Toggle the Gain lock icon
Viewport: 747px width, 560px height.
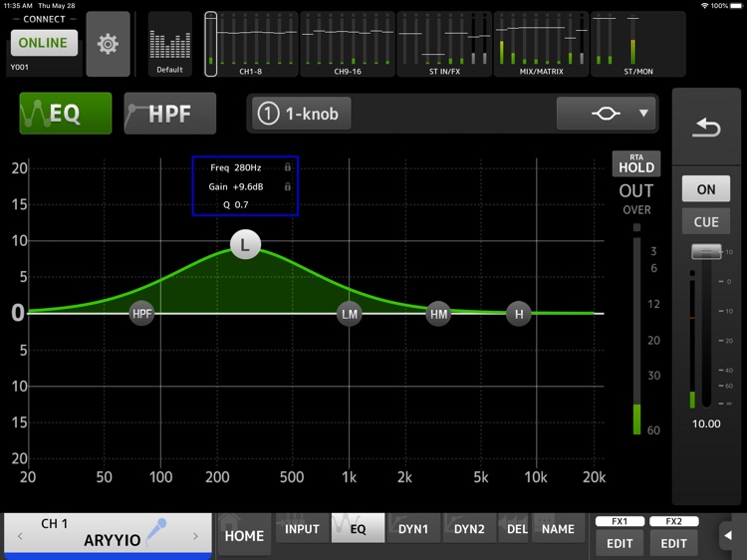287,186
